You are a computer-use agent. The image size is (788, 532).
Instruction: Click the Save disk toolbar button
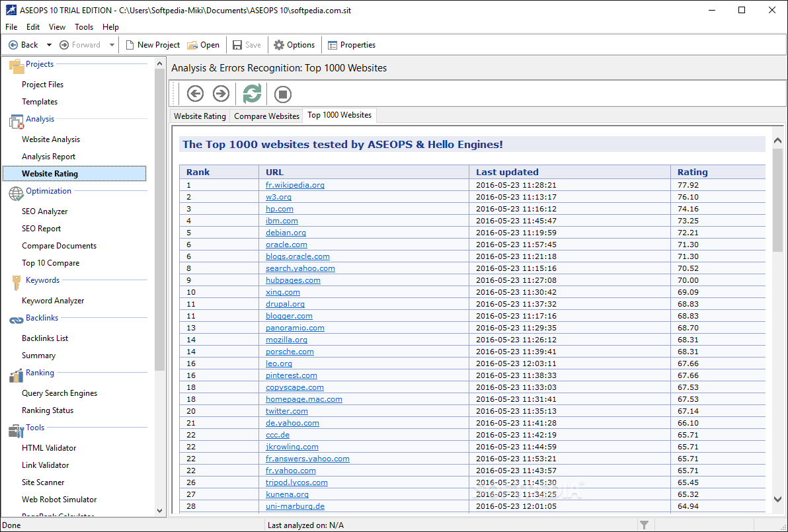pyautogui.click(x=246, y=45)
